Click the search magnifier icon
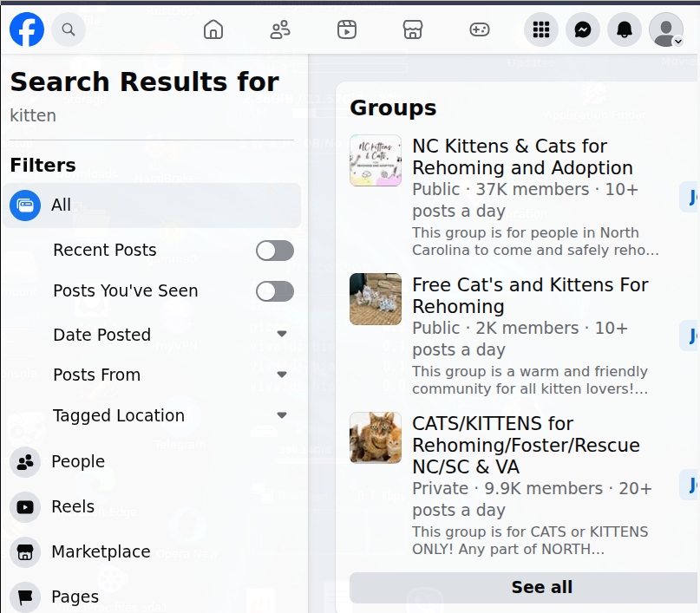700x613 pixels. [69, 29]
